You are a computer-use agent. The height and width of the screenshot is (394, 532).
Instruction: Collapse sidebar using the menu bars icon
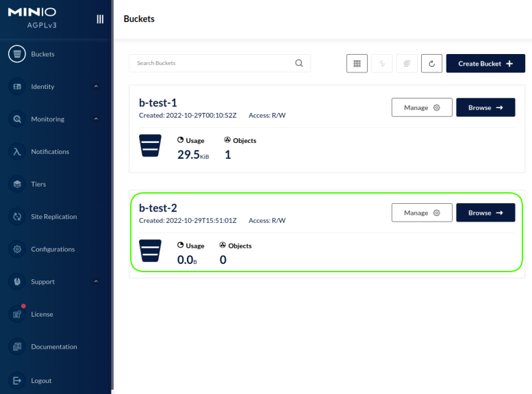(x=100, y=19)
